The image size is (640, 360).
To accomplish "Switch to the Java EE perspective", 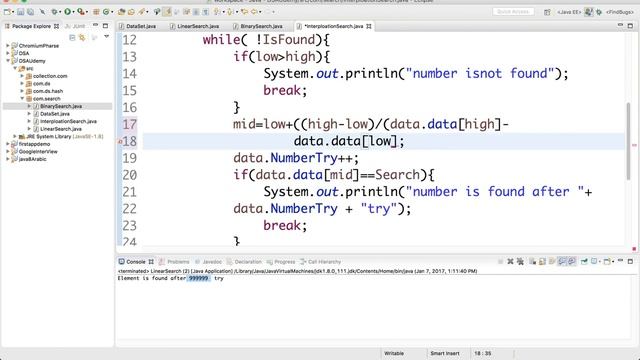I will tap(569, 12).
